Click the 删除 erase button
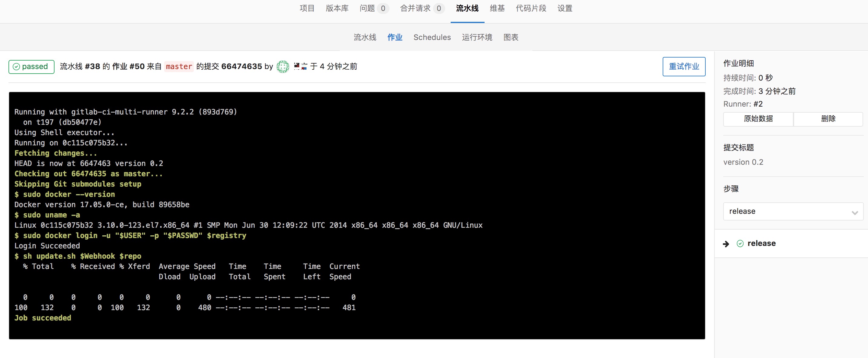Viewport: 868px width, 358px height. click(828, 119)
